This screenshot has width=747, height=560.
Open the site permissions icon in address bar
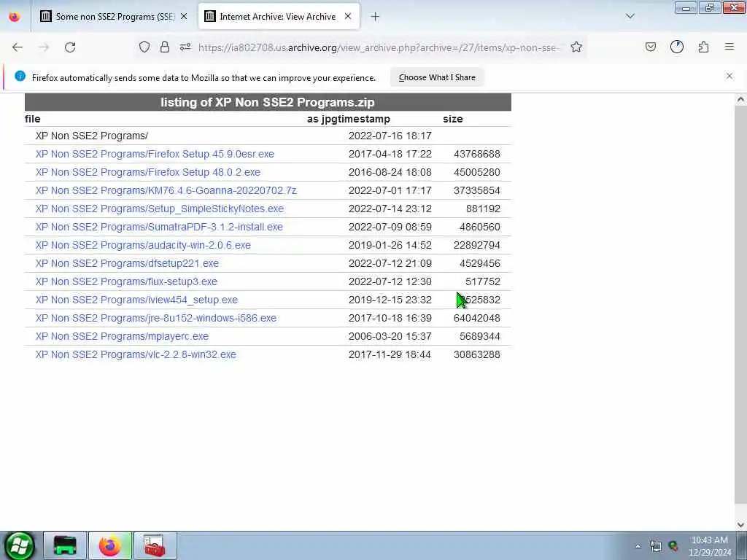(x=185, y=47)
